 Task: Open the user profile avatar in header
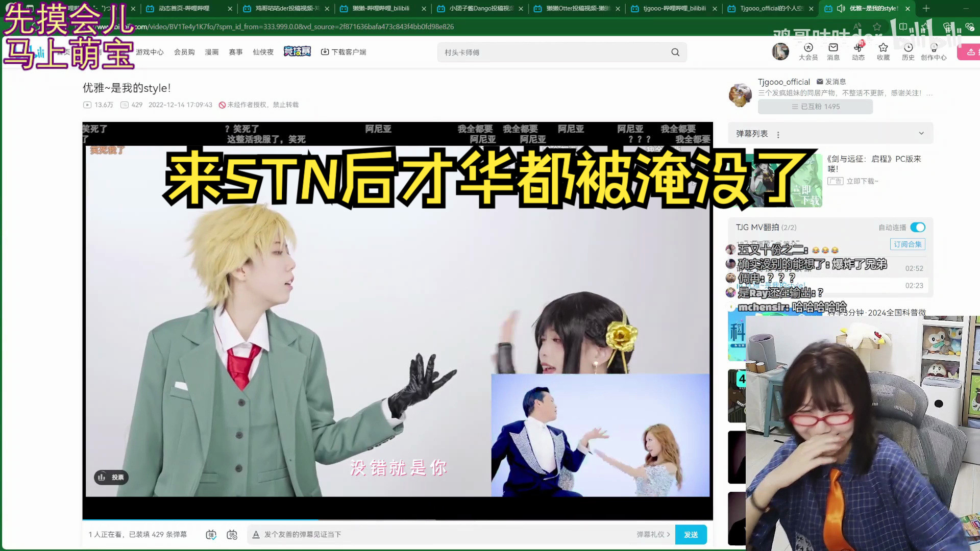tap(780, 52)
